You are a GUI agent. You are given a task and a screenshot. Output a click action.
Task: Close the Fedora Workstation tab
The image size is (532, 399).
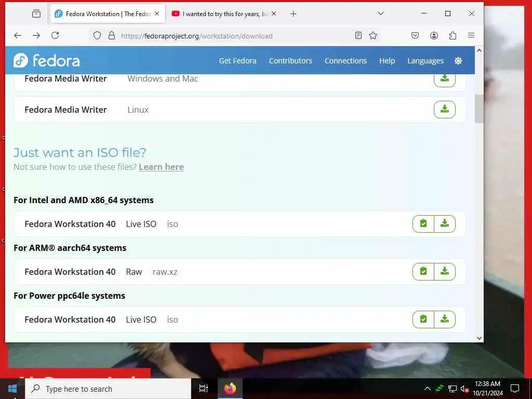[x=157, y=14]
